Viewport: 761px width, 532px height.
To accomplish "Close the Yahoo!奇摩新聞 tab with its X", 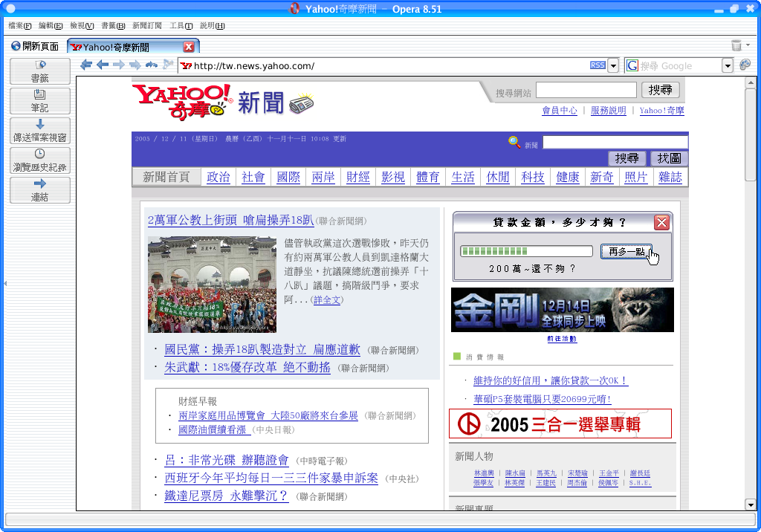I will (189, 47).
